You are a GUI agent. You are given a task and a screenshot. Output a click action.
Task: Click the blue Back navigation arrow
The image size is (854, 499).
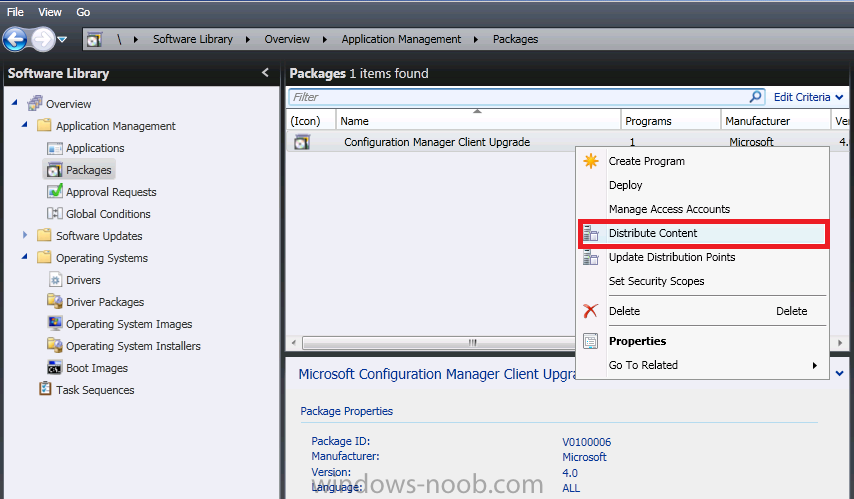tap(15, 39)
